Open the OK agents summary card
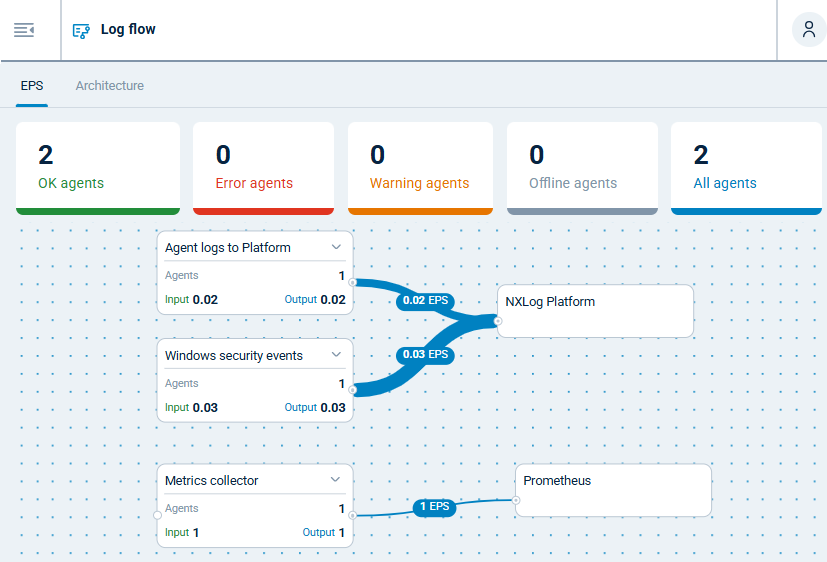Screen dimensions: 827x562 pos(98,168)
